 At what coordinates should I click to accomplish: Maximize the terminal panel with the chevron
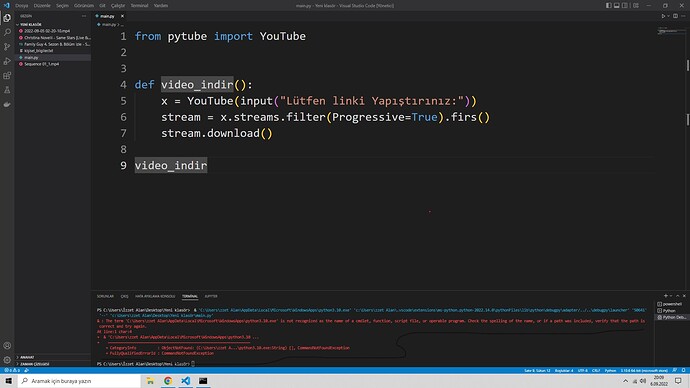pos(678,296)
